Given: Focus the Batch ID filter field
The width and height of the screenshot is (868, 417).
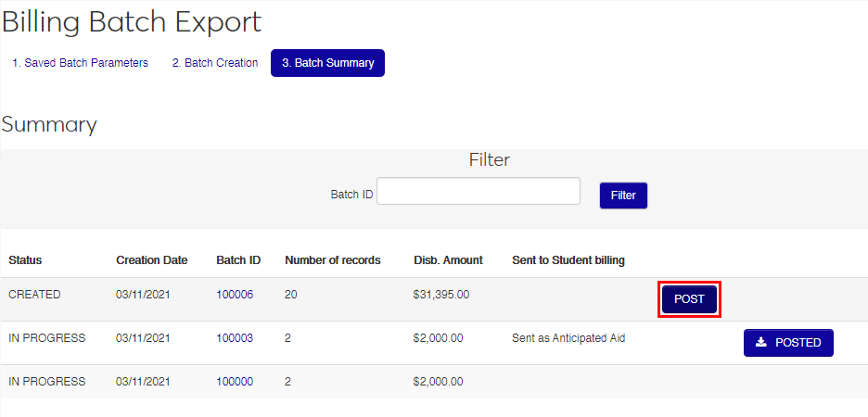Looking at the screenshot, I should tap(478, 191).
